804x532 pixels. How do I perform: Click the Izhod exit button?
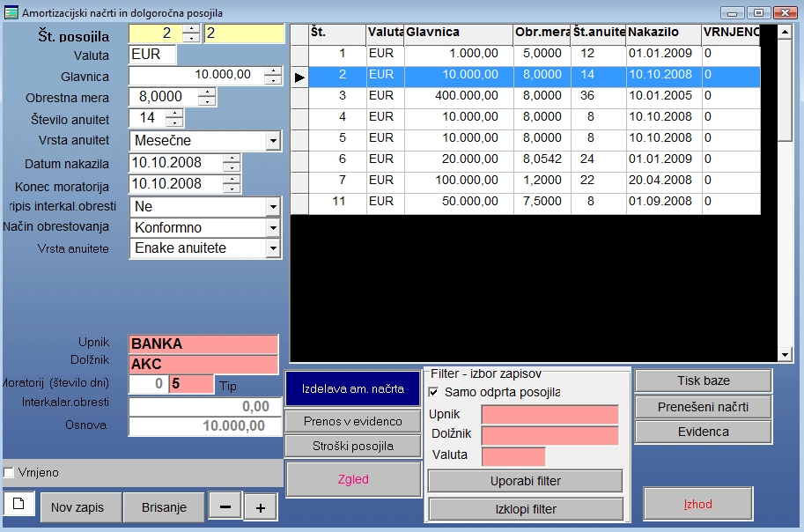pyautogui.click(x=698, y=505)
